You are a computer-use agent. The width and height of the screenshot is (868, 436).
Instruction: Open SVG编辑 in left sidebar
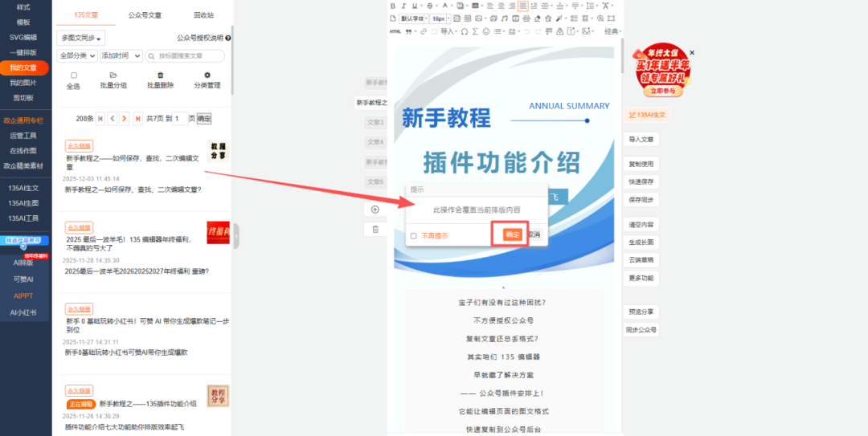[23, 38]
